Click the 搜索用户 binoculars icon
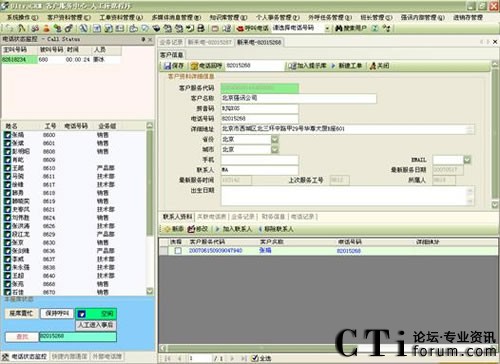The width and height of the screenshot is (500, 364). [339, 29]
